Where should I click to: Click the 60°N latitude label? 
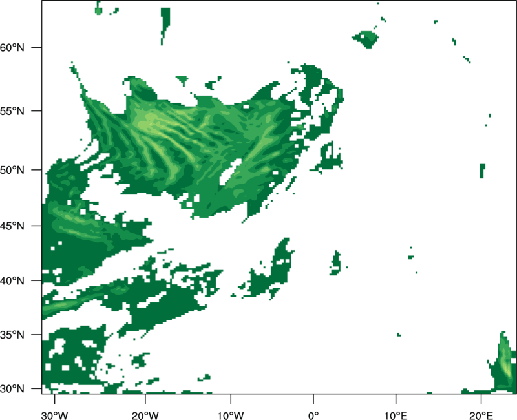coord(12,47)
